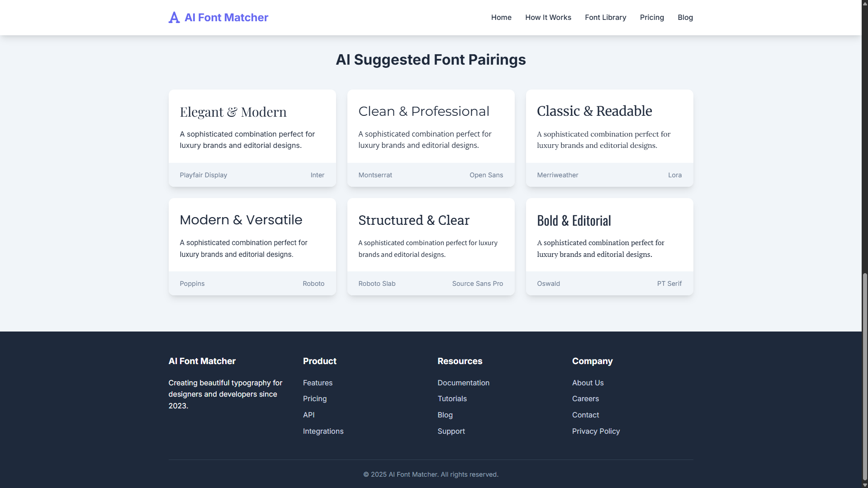
Task: Go to Tutorials in the footer
Action: [x=452, y=398]
